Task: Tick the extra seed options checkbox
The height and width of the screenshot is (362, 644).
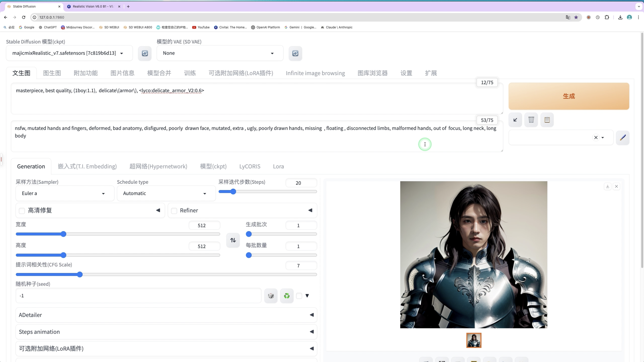Action: [299, 296]
